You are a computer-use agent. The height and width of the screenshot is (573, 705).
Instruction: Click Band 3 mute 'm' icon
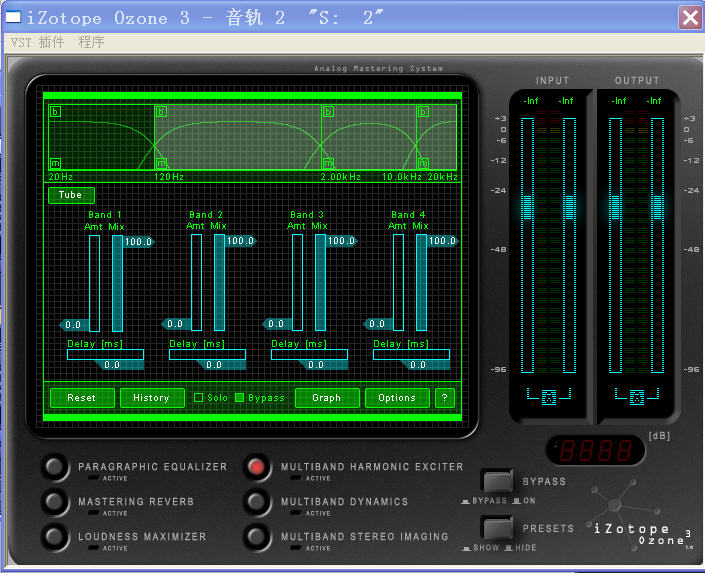point(328,163)
